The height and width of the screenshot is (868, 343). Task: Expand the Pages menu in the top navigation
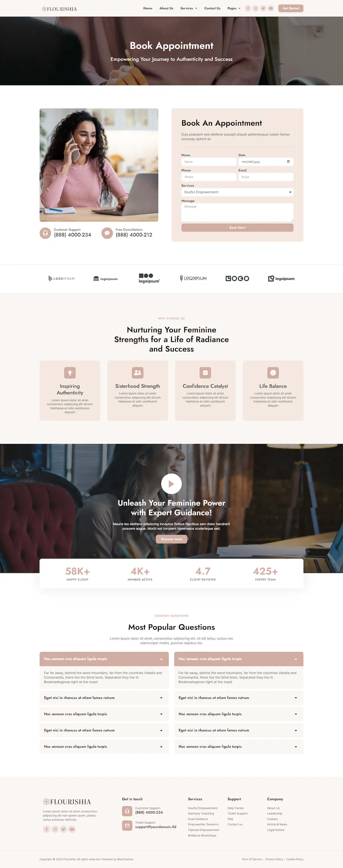pos(234,8)
